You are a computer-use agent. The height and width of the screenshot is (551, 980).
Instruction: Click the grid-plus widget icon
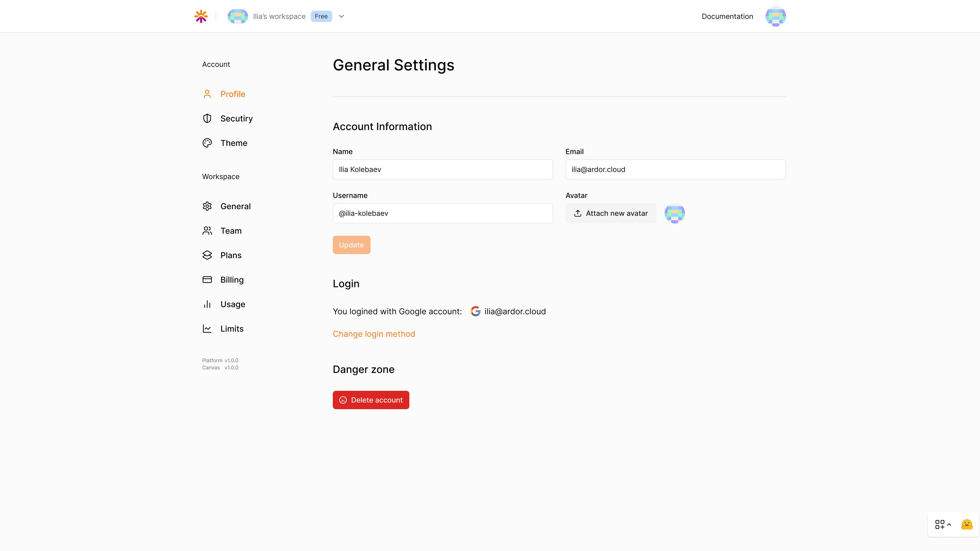click(x=939, y=525)
